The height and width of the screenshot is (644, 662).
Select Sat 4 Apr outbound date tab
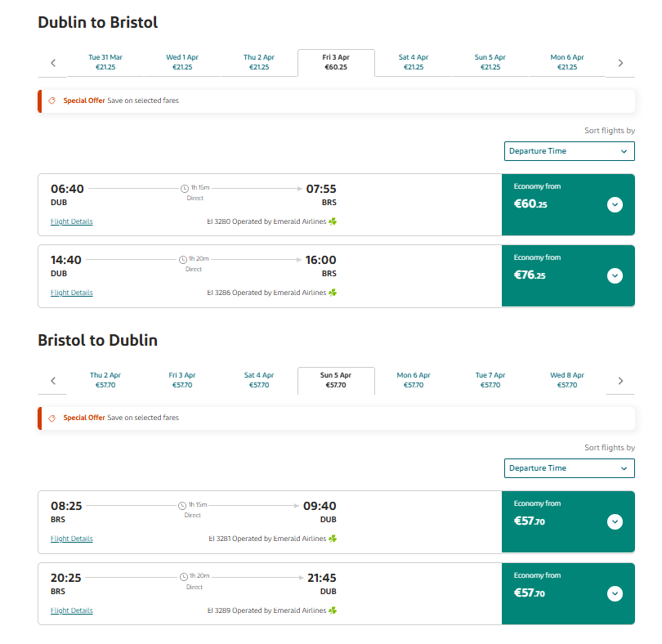coord(414,62)
